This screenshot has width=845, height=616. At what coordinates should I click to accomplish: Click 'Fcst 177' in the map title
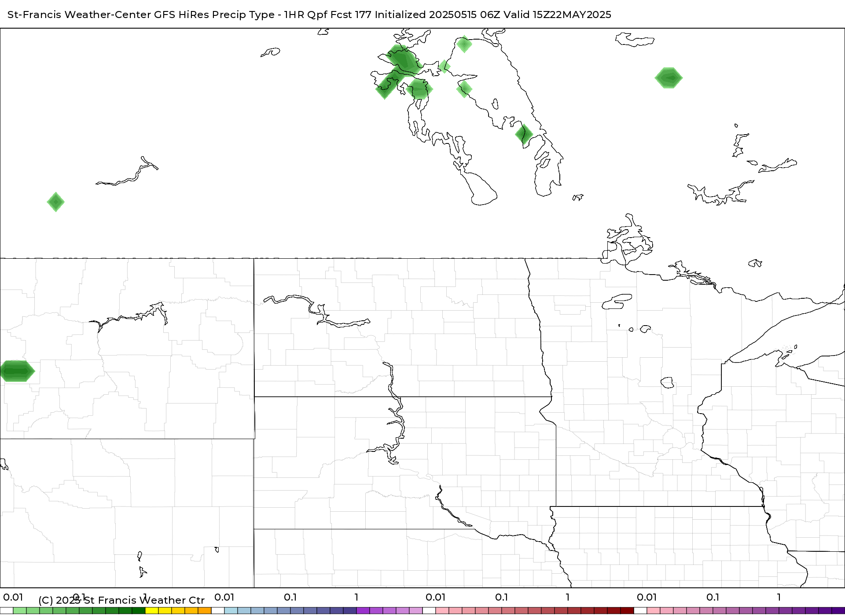(351, 15)
